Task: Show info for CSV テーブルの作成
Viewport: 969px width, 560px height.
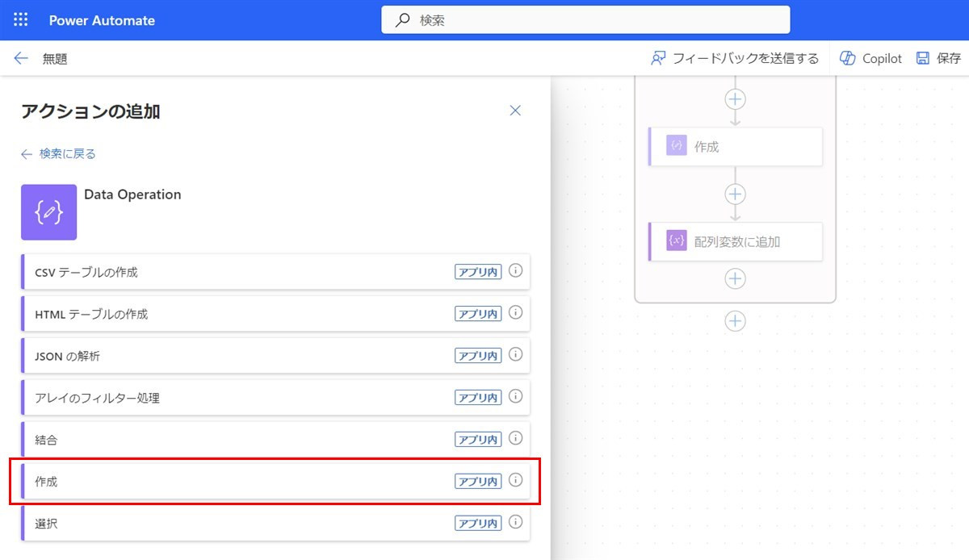Action: 516,271
